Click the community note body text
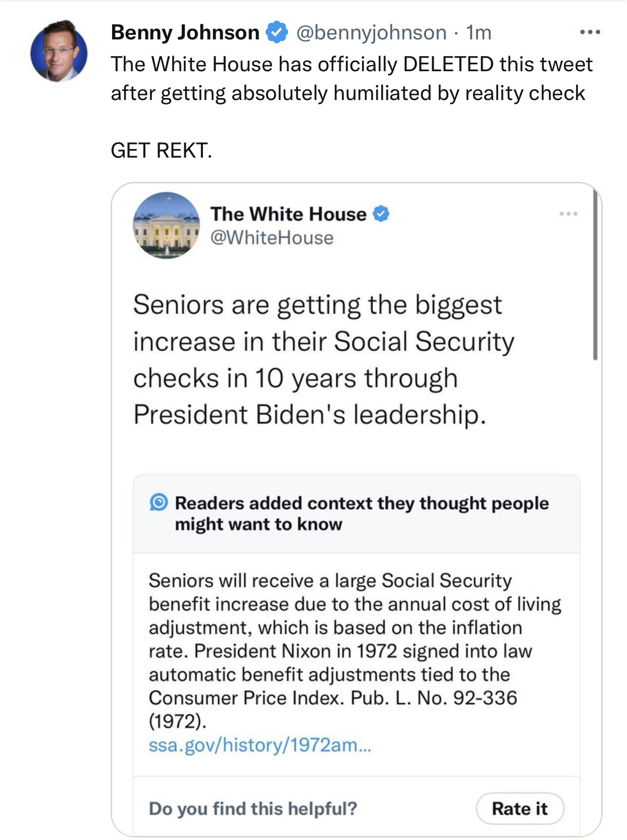This screenshot has width=627, height=840. (354, 651)
